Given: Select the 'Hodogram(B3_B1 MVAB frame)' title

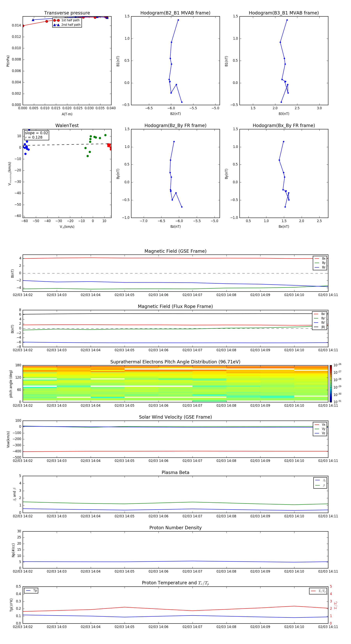Looking at the screenshot, I should [x=284, y=13].
